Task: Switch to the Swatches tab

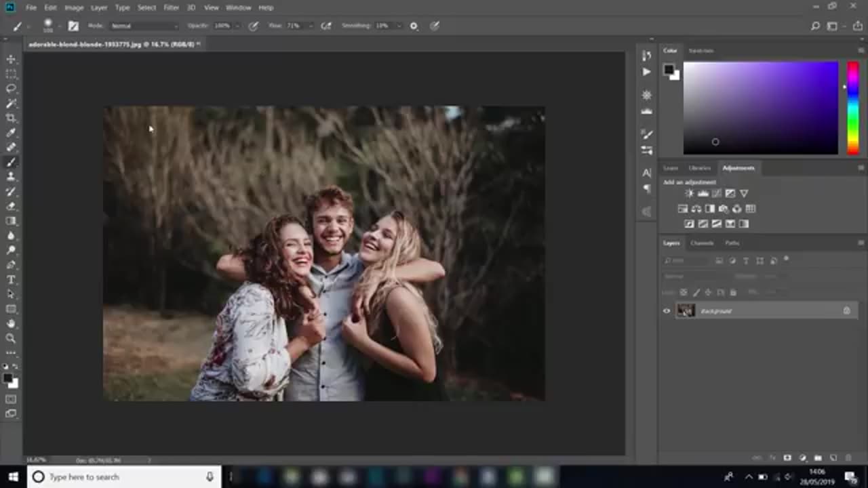Action: [x=701, y=51]
